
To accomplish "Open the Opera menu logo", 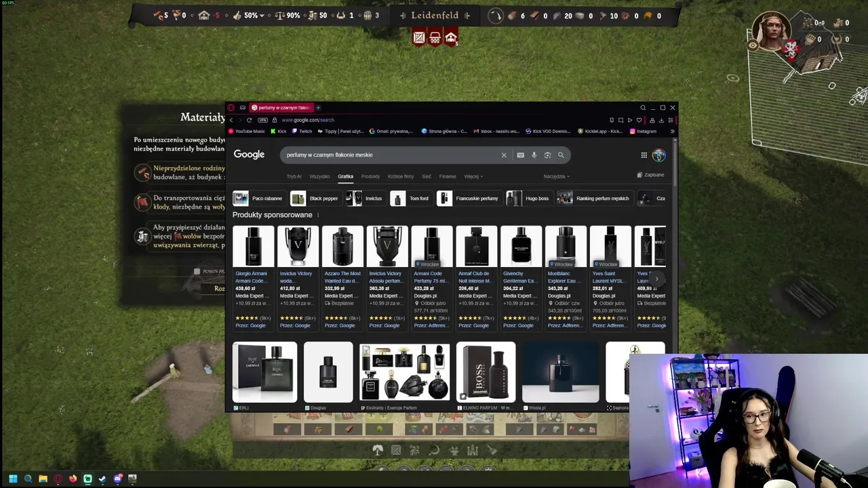I will (231, 108).
